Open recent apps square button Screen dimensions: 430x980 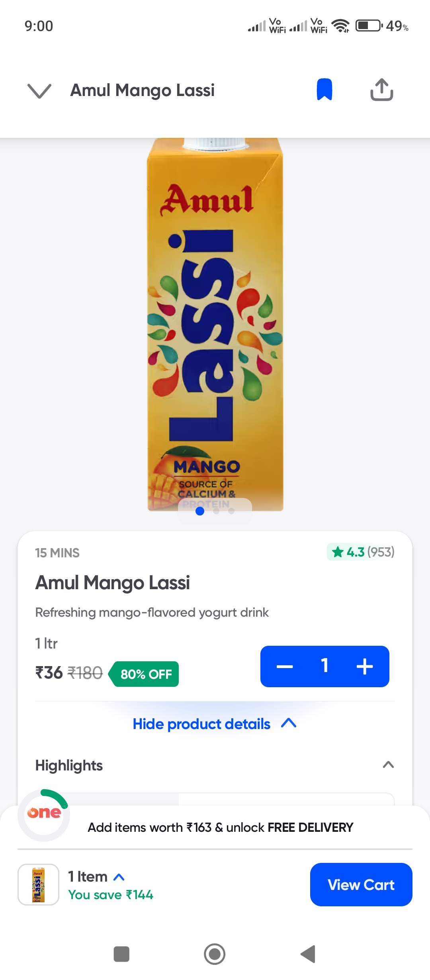[x=121, y=954]
